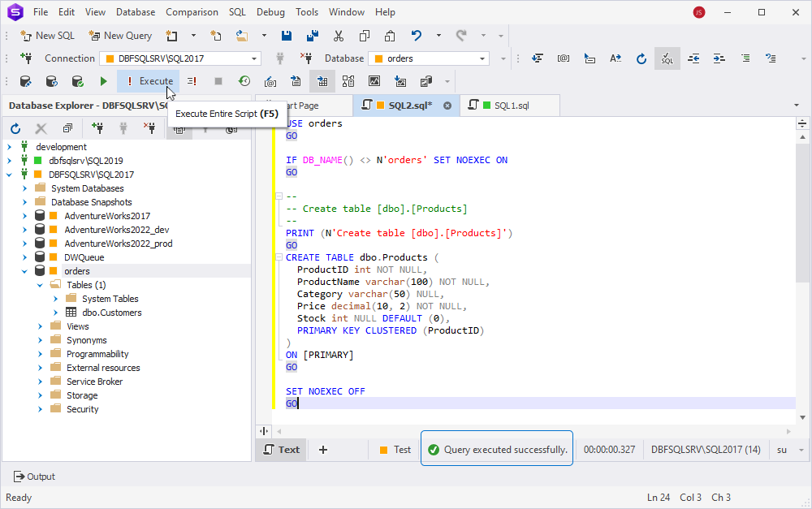
Task: Click the Increase Line Indent icon
Action: (x=719, y=58)
